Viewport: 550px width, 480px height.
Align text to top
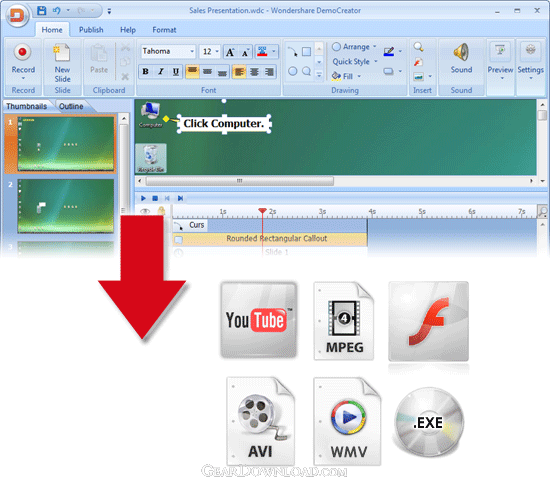[192, 72]
